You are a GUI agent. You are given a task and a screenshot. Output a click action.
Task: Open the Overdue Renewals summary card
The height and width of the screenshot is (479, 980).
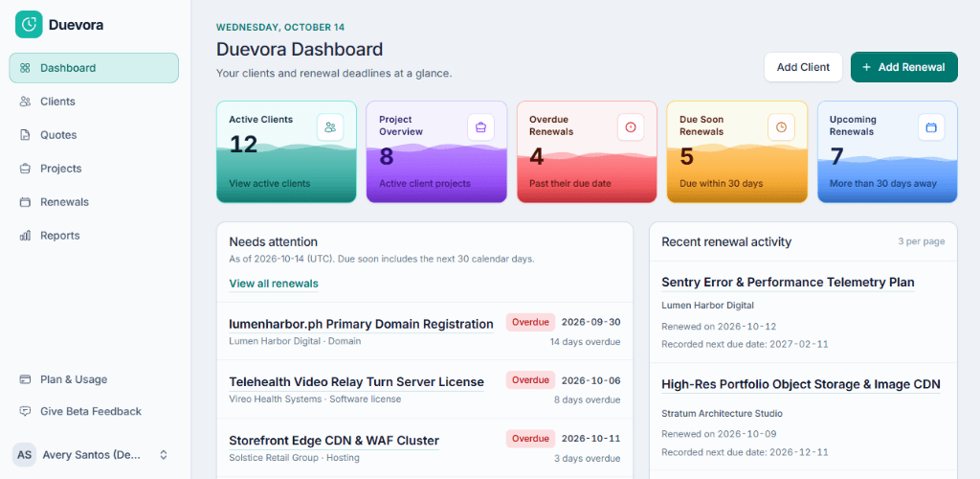[587, 152]
